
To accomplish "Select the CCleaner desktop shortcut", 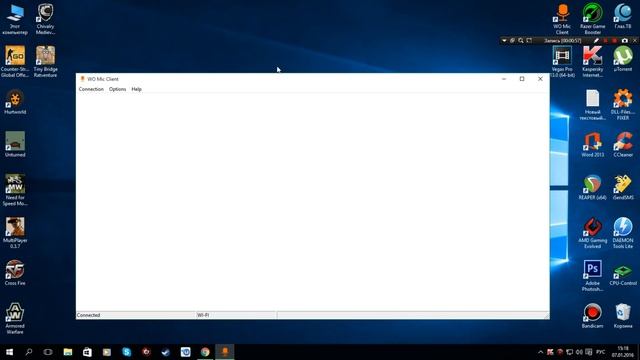I will [x=623, y=144].
